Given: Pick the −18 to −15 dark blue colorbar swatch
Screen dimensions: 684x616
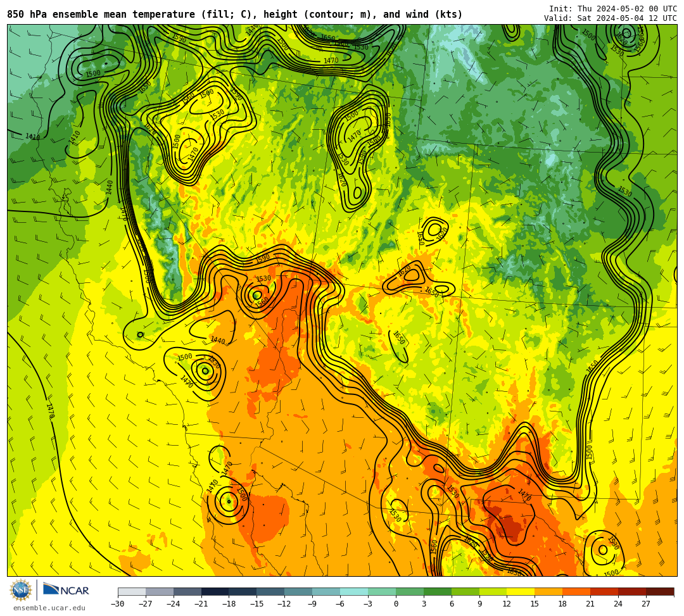Looking at the screenshot, I should (243, 591).
